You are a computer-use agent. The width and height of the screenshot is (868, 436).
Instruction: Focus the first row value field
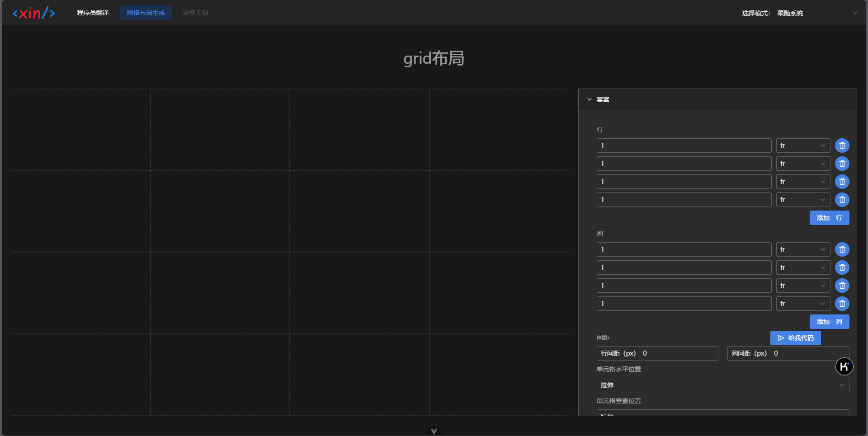[684, 145]
